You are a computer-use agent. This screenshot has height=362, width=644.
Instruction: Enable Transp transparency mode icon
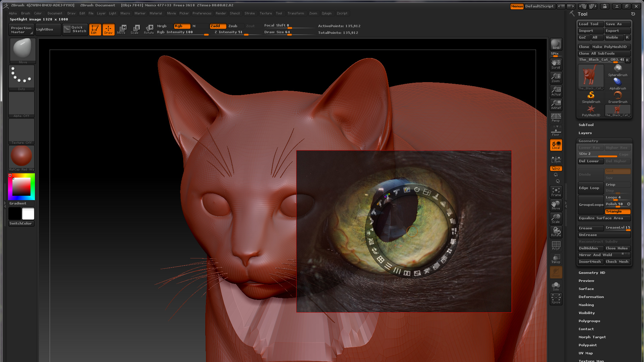(x=556, y=259)
